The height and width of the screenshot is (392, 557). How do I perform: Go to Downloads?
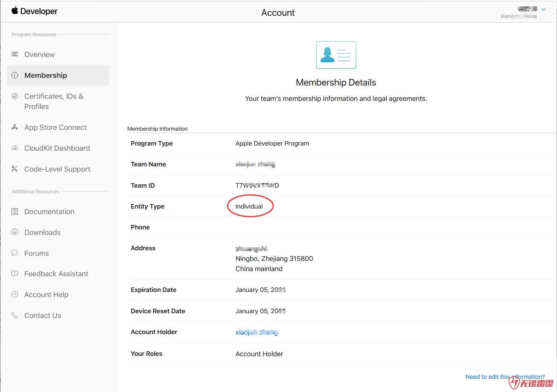pos(43,232)
